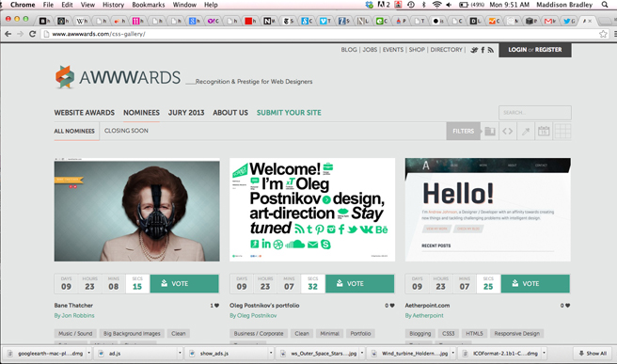Open the color eyedropper filter
The height and width of the screenshot is (364, 617).
(x=526, y=131)
